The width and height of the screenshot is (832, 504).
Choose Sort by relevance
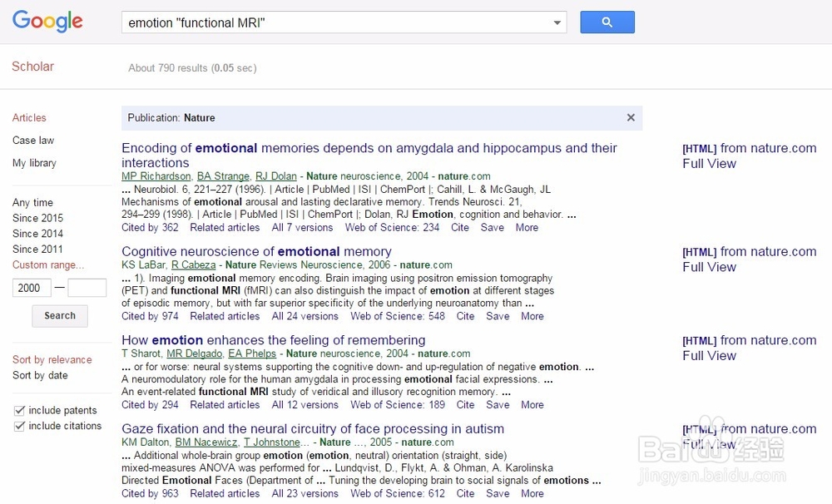(52, 359)
